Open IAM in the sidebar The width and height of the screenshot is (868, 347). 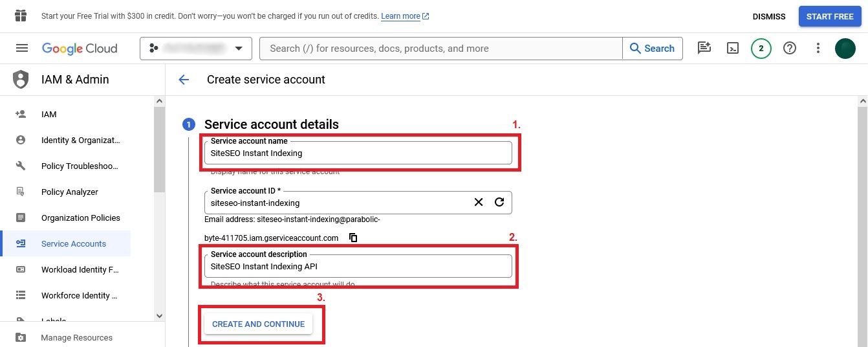pyautogui.click(x=49, y=114)
